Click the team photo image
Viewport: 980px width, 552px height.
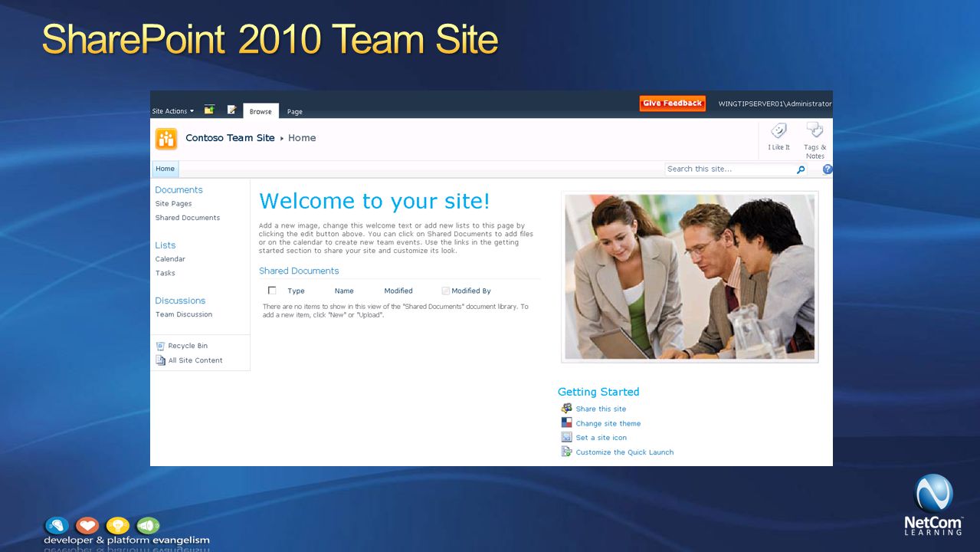click(x=690, y=277)
